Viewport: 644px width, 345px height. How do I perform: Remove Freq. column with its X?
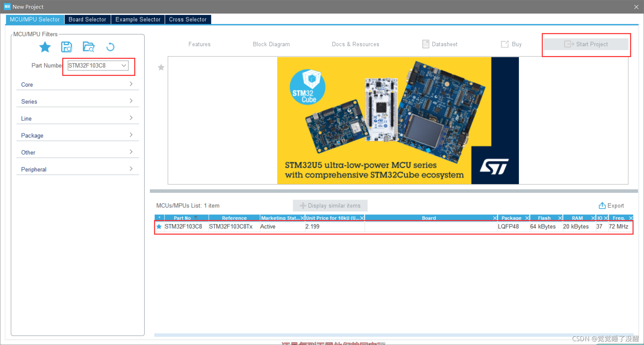tap(631, 218)
